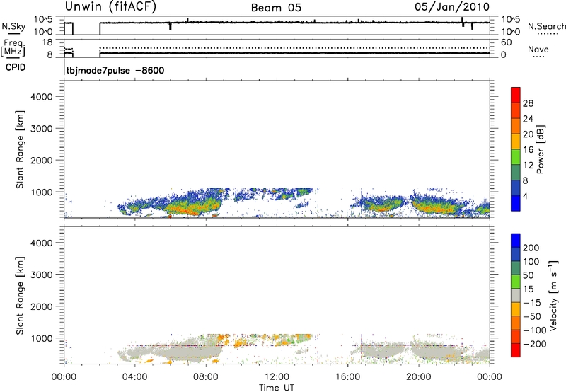Click the gray scatter near 18:00 in the velocity panel
Image resolution: width=566 pixels, height=392 pixels.
pos(383,351)
